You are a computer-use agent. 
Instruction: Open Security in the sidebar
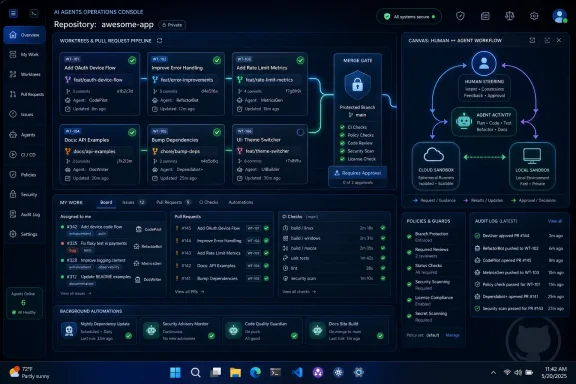pyautogui.click(x=25, y=194)
